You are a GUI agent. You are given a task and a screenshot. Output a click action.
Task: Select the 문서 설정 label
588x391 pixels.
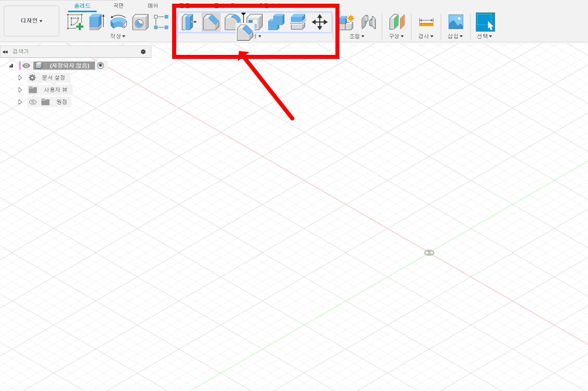click(54, 78)
